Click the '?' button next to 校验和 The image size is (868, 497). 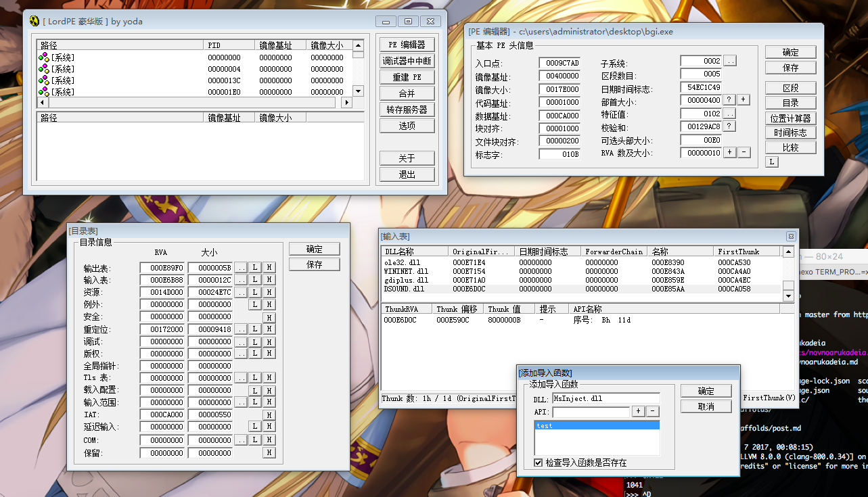[x=729, y=126]
